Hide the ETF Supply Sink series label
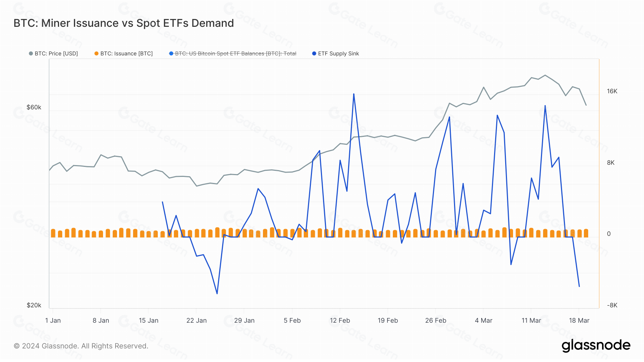This screenshot has height=362, width=644. (x=338, y=54)
